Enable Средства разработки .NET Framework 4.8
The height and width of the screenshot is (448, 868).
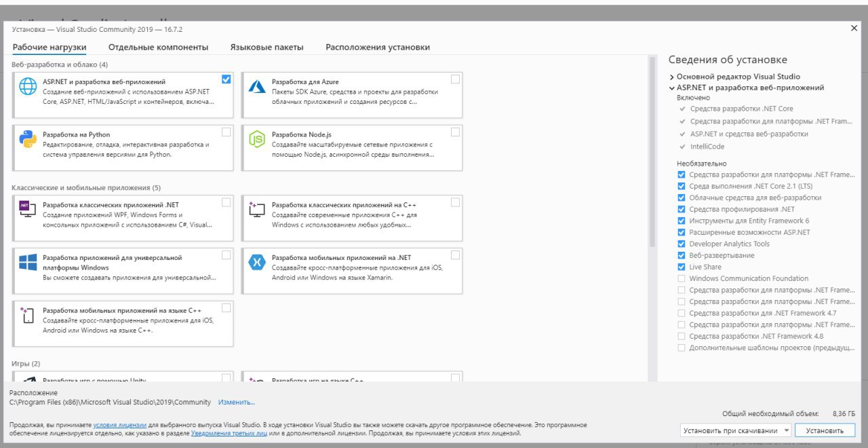click(x=682, y=336)
